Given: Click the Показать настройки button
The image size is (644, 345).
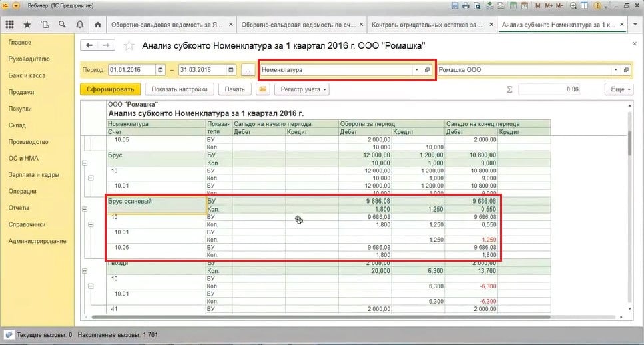Looking at the screenshot, I should tap(180, 89).
